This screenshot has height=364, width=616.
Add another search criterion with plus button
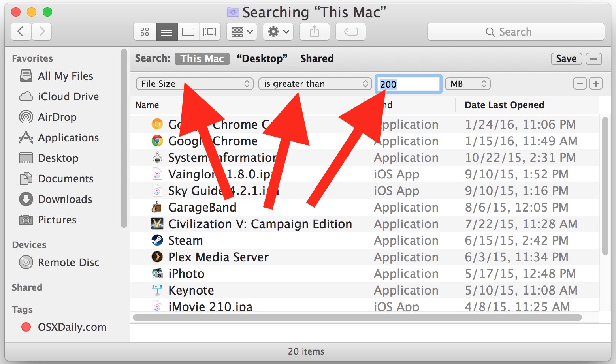tap(595, 83)
